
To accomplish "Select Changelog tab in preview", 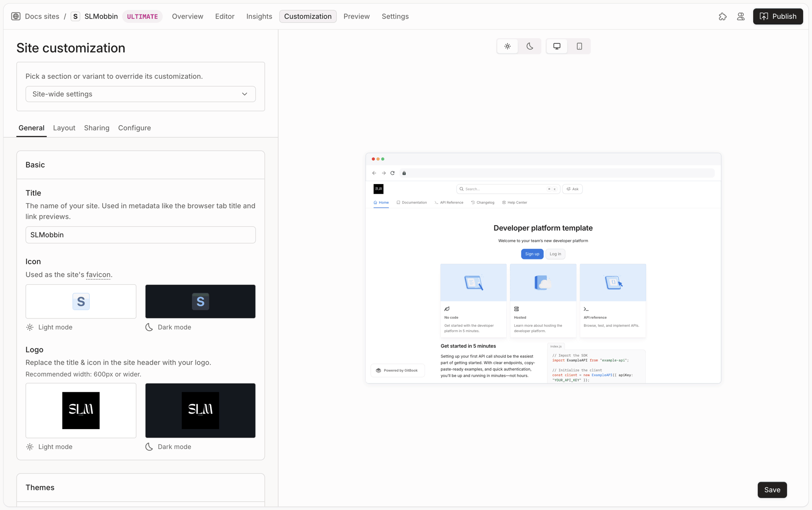I will coord(483,203).
